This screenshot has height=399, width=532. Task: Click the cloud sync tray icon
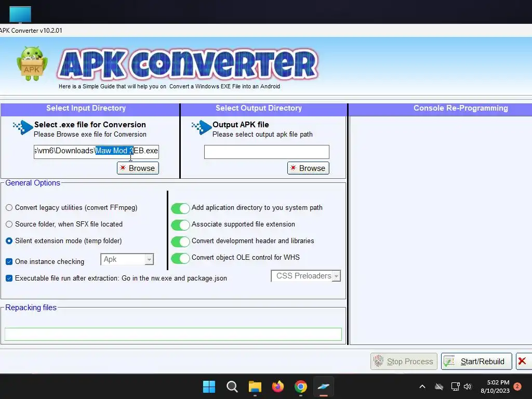(x=439, y=387)
